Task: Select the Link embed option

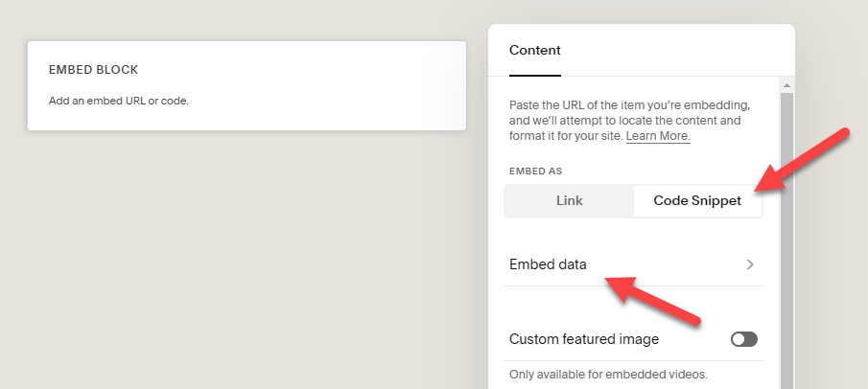Action: tap(569, 201)
